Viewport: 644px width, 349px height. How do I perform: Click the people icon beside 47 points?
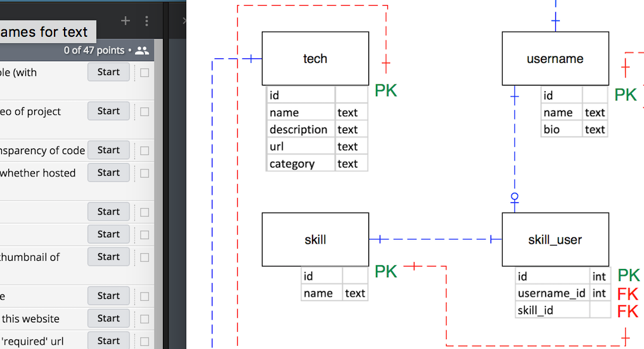(x=142, y=51)
